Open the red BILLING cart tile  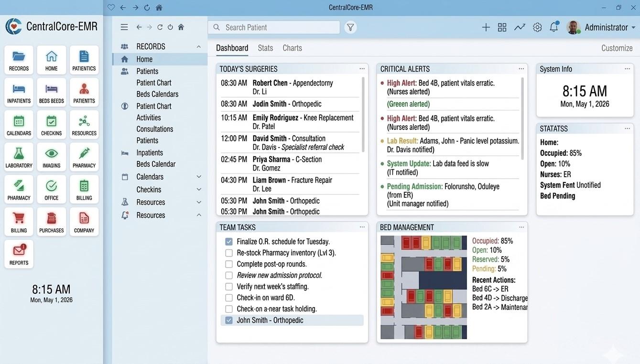tap(19, 222)
